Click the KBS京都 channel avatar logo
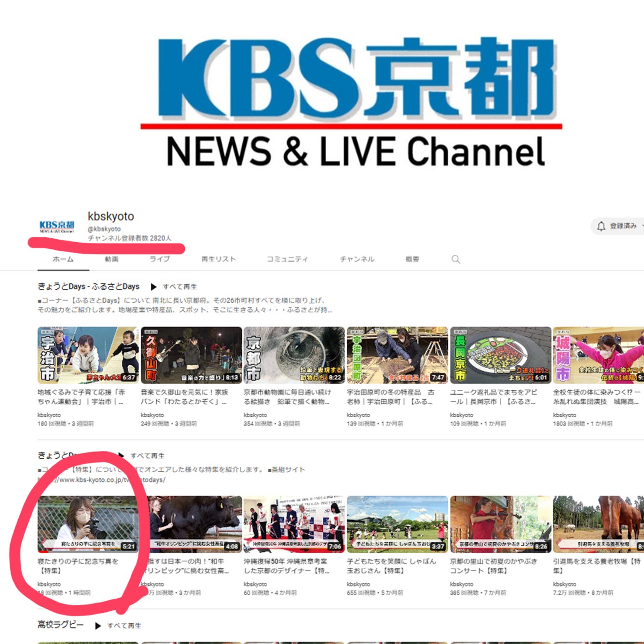The image size is (644, 644). pyautogui.click(x=57, y=226)
